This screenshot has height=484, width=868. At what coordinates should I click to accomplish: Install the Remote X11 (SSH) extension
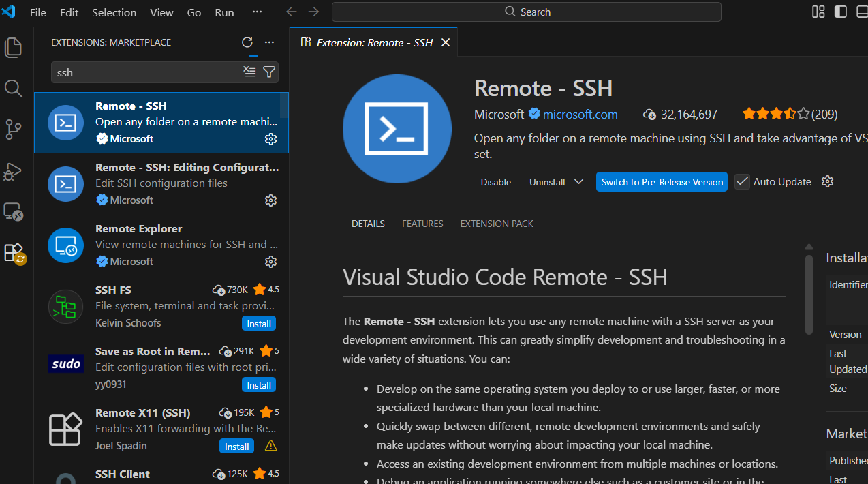pos(236,447)
